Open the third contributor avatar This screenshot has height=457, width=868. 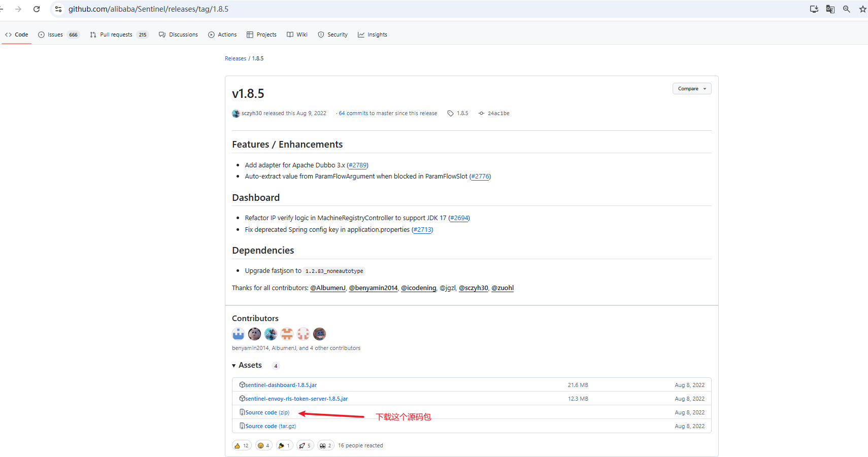tap(271, 334)
